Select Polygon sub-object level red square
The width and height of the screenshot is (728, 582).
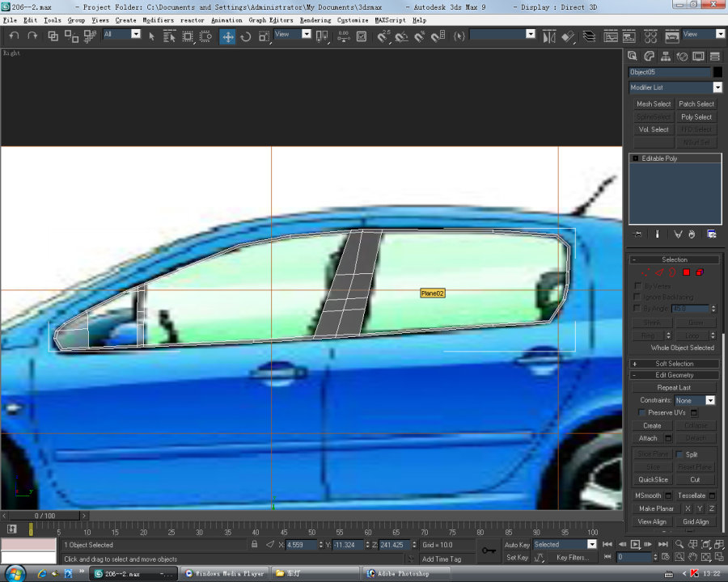[686, 272]
